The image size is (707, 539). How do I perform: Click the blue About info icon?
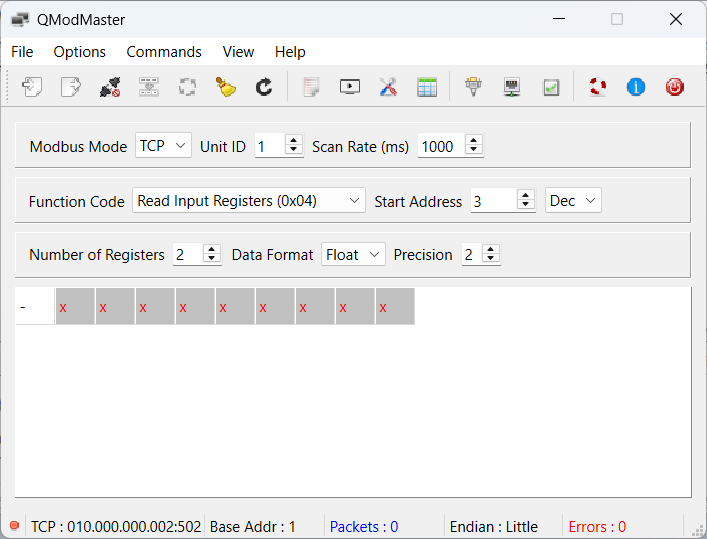[x=636, y=87]
